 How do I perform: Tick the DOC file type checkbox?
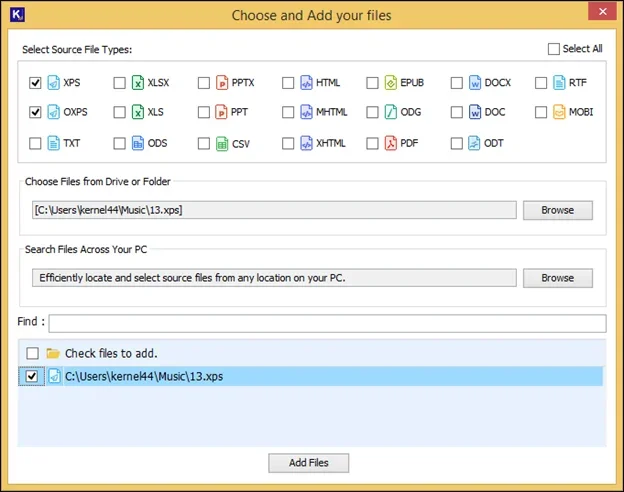coord(456,112)
